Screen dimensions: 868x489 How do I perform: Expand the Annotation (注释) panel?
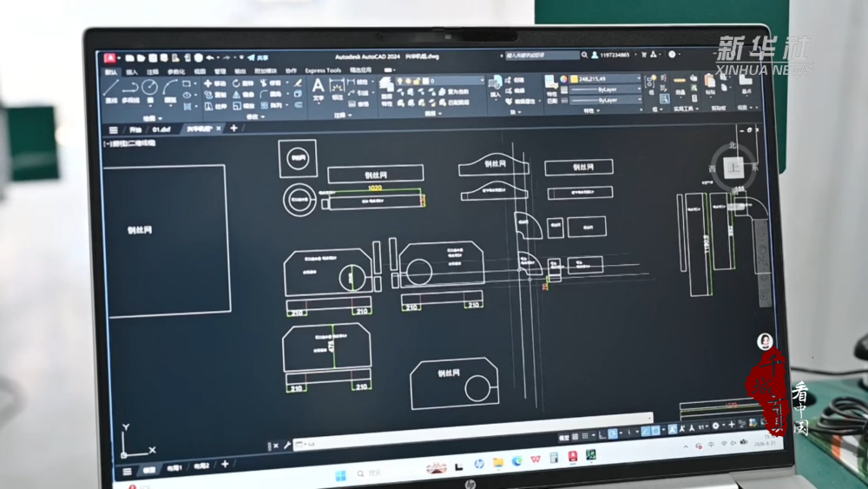[x=343, y=116]
